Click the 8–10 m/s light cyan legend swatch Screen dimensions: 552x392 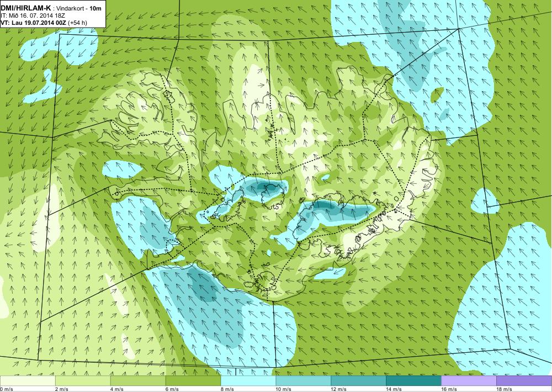(x=248, y=381)
